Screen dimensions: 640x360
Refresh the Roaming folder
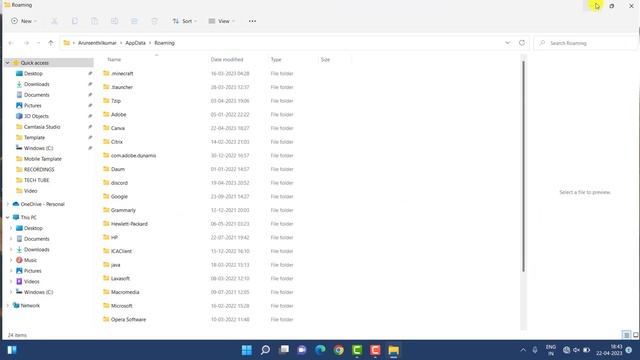pos(522,43)
